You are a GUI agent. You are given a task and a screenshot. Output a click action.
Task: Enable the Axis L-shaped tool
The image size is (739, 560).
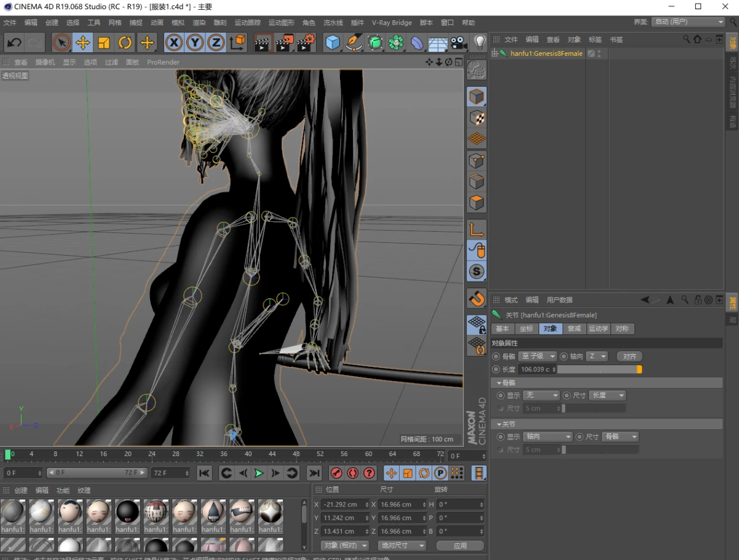[x=477, y=229]
